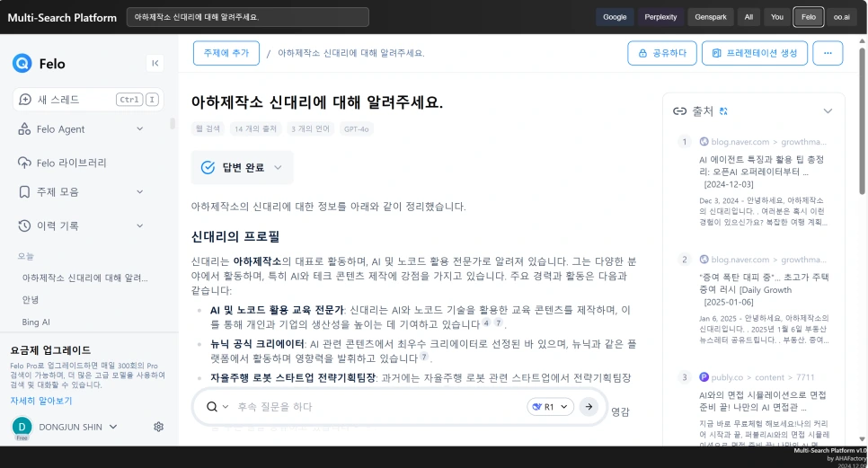Click the 웹 검색 tag
This screenshot has height=468, width=868.
tap(208, 128)
